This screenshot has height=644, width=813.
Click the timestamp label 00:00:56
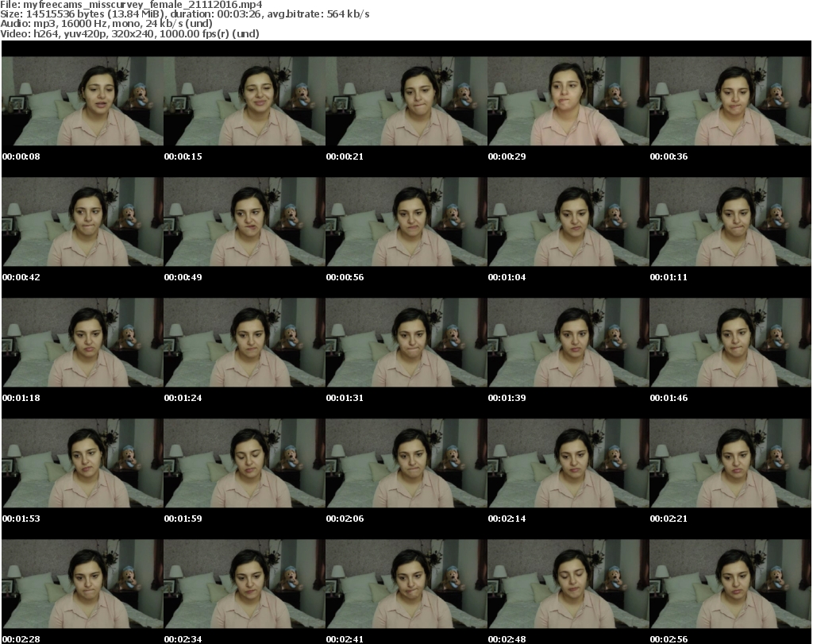click(345, 277)
